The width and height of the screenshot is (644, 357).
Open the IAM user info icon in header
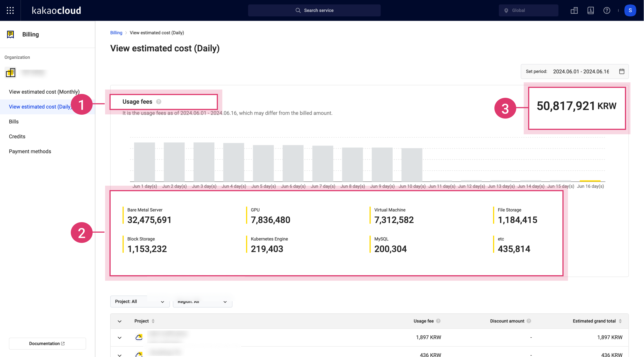pyautogui.click(x=590, y=11)
